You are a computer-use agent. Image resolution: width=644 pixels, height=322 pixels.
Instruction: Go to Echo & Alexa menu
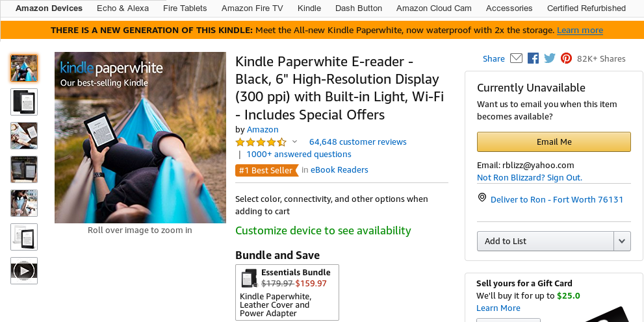coord(123,8)
